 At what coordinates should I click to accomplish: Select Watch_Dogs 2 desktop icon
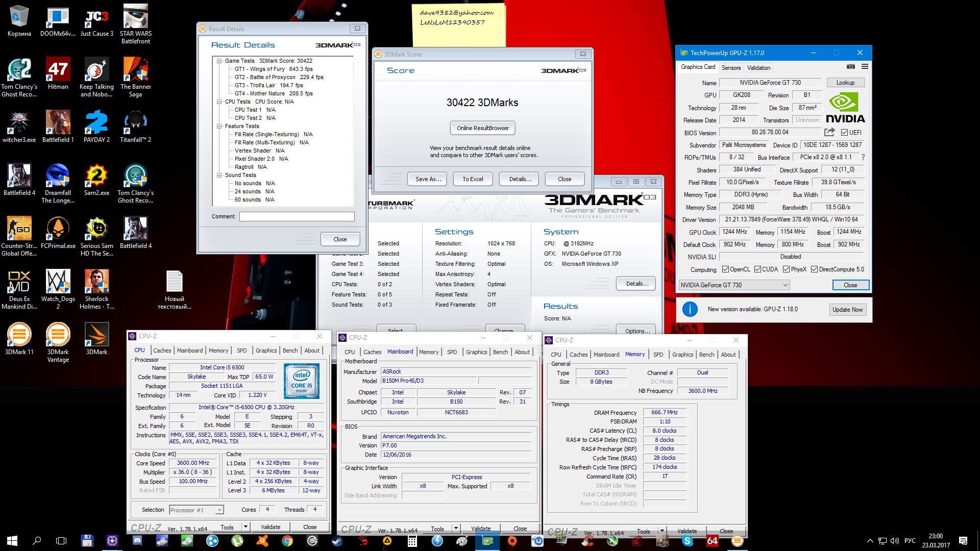click(58, 290)
